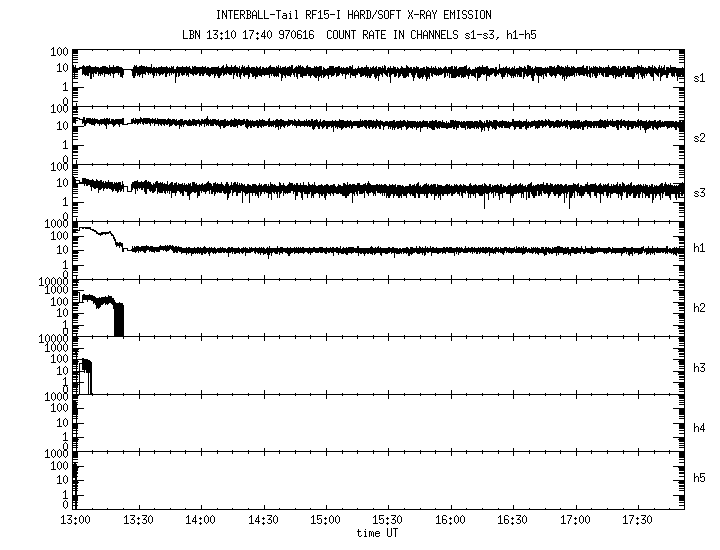Click the h3 channel label
The width and height of the screenshot is (720, 550).
pos(700,366)
